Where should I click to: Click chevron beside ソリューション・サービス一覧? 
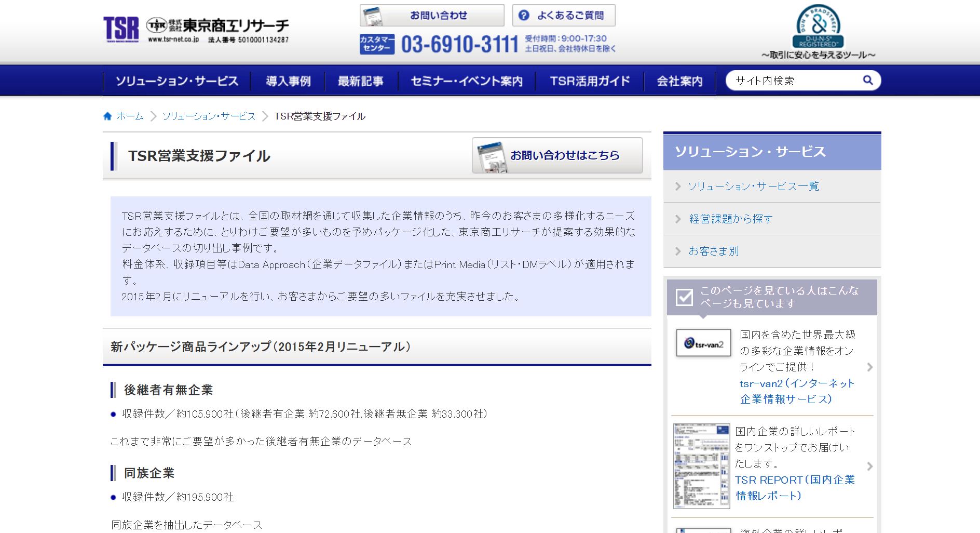(678, 186)
